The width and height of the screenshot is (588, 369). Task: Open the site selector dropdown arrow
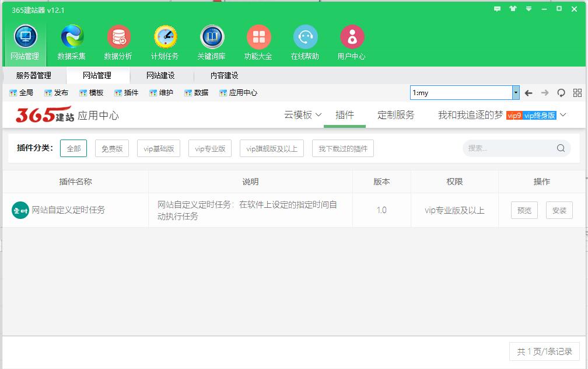tap(516, 93)
